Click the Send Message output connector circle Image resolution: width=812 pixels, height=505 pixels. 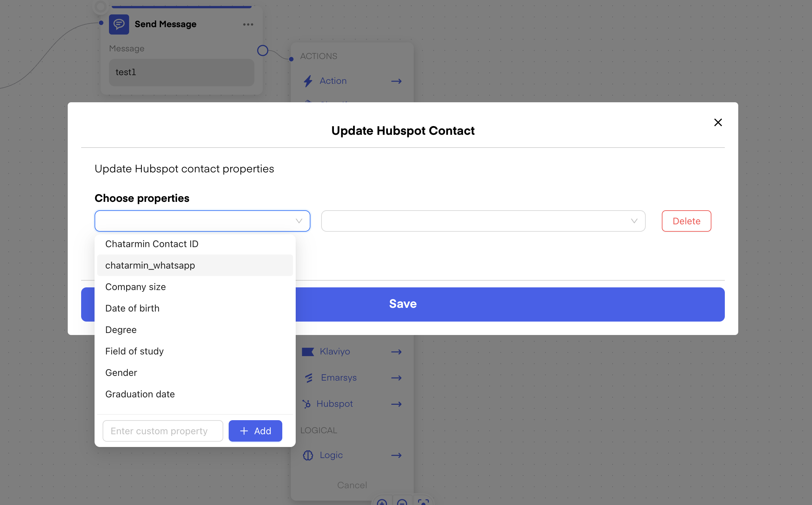point(263,51)
